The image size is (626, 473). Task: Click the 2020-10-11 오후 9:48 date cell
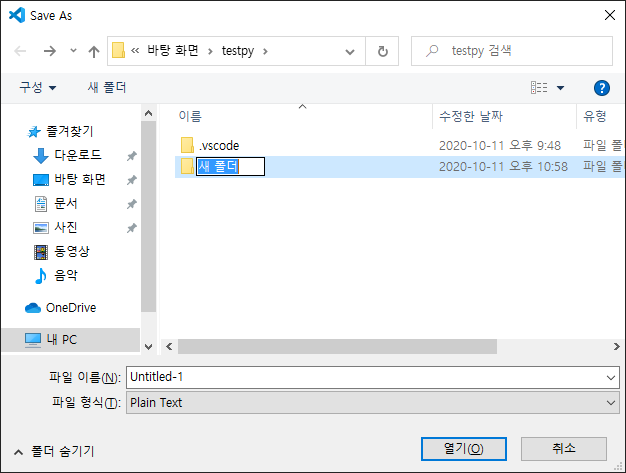500,146
